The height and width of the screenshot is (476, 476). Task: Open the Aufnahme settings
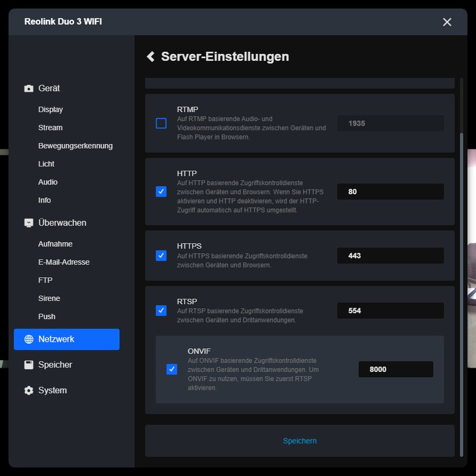55,243
